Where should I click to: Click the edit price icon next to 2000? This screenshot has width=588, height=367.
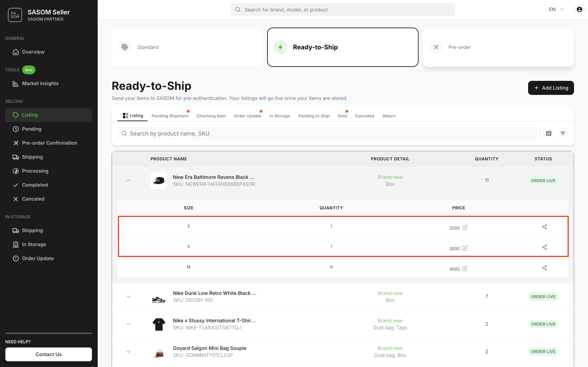point(465,227)
